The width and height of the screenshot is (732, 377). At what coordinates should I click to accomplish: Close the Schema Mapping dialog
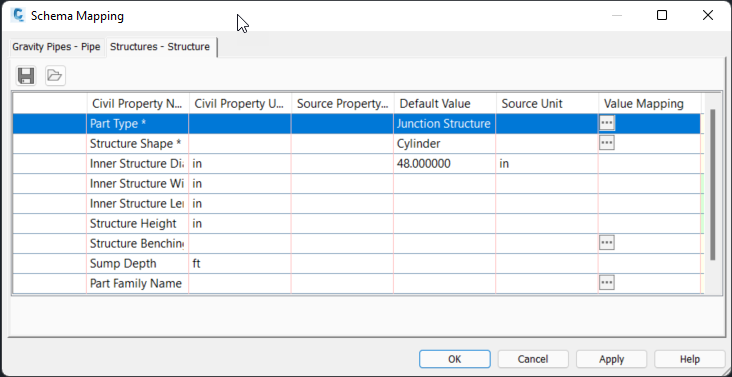tap(708, 15)
